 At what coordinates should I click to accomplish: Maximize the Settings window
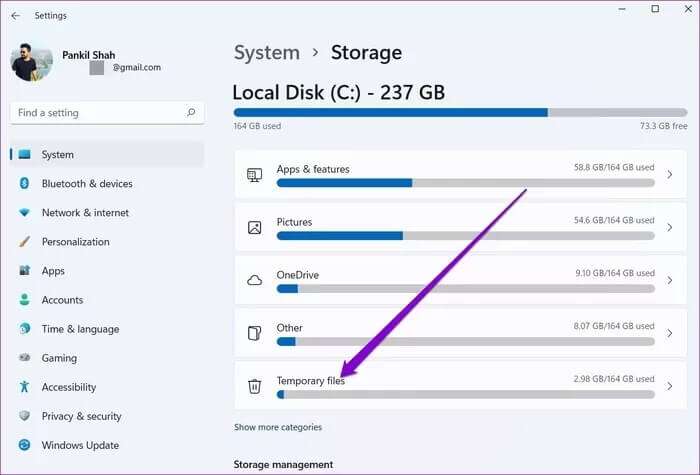[655, 8]
